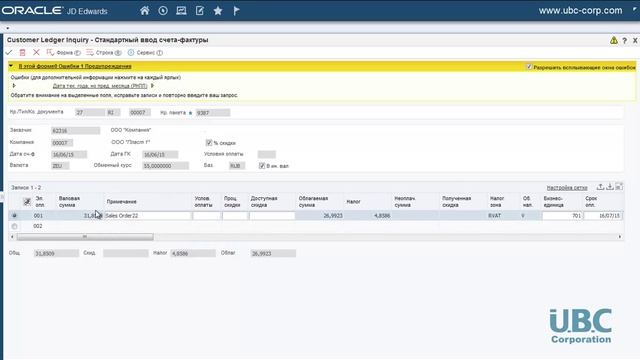
Task: Open the Сервис menu
Action: (145, 53)
